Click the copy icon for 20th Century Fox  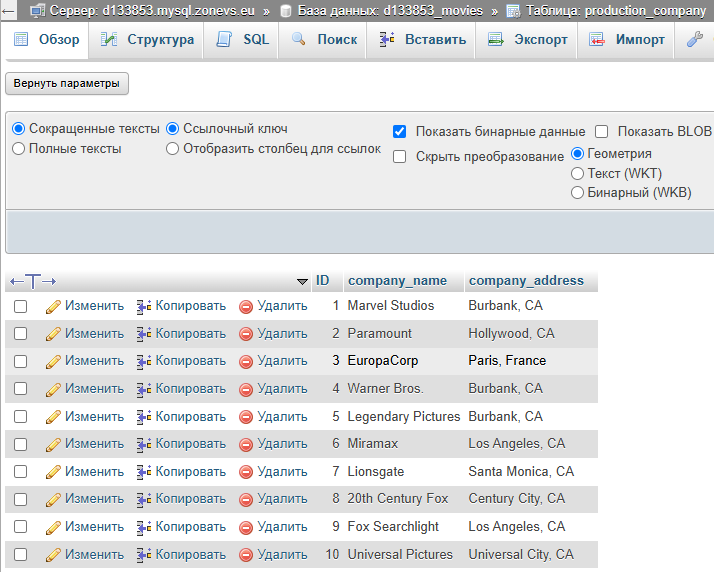144,500
